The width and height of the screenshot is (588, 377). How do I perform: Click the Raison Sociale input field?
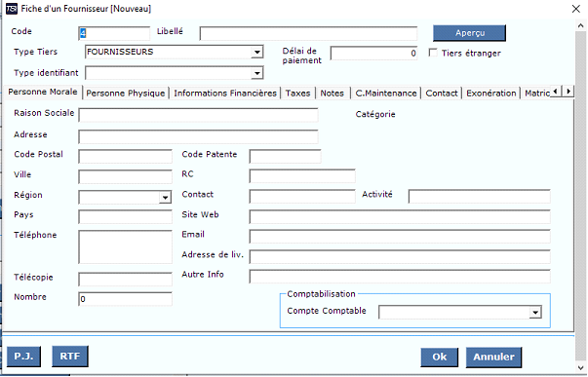(x=198, y=115)
